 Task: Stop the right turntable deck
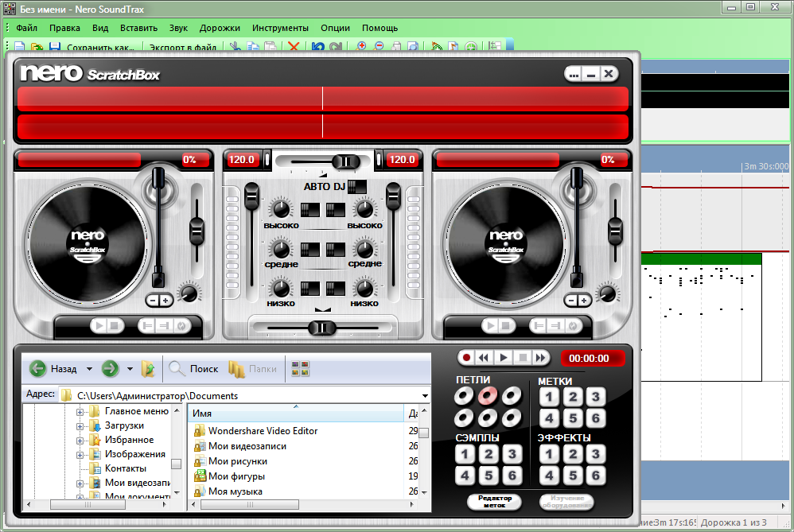505,325
